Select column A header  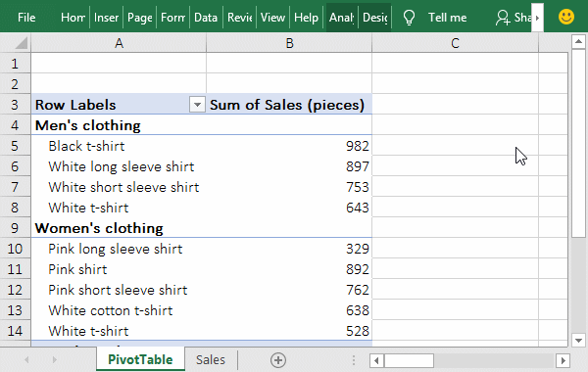pyautogui.click(x=119, y=43)
